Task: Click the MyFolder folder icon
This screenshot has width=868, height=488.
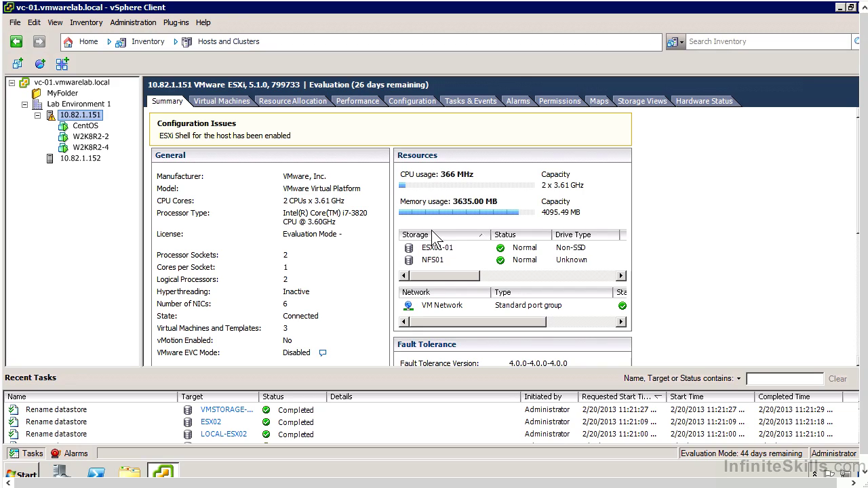Action: (37, 94)
